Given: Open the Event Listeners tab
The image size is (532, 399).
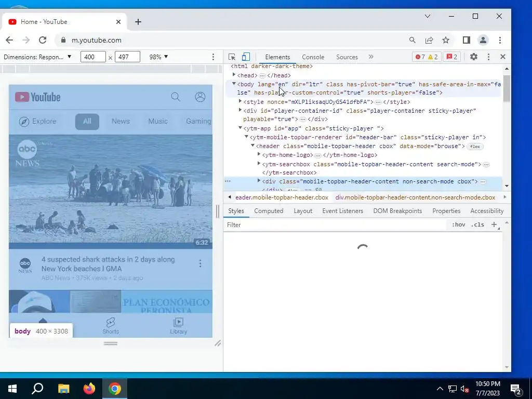Looking at the screenshot, I should 343,211.
